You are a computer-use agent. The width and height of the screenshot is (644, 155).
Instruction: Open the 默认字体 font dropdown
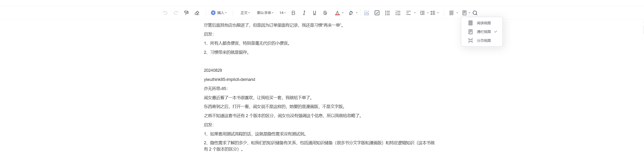tap(265, 13)
